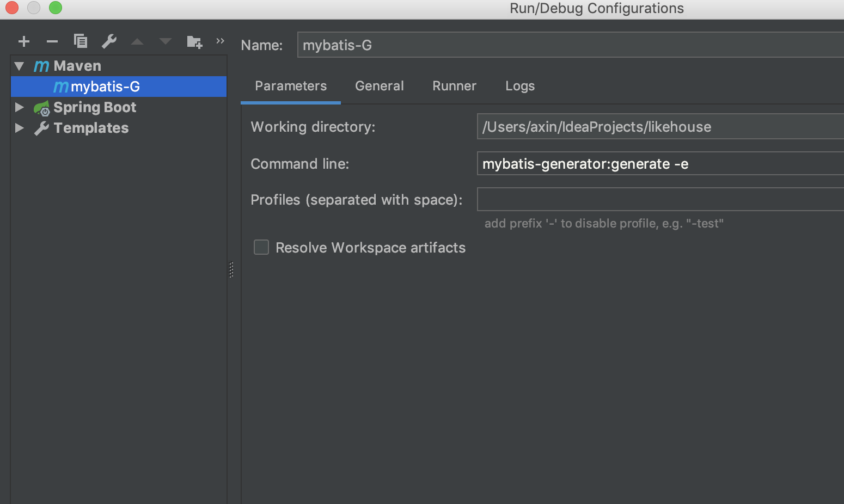This screenshot has height=504, width=844.
Task: Focus the Command line text field
Action: coord(660,163)
